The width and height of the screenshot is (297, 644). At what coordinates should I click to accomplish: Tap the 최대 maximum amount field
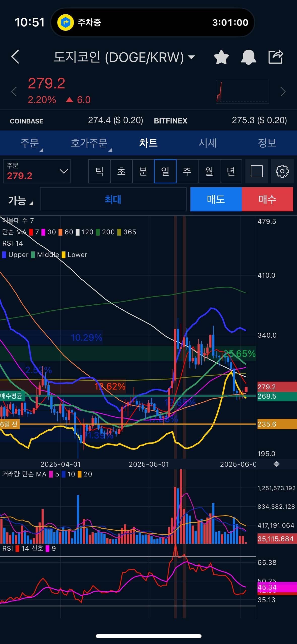(x=113, y=199)
